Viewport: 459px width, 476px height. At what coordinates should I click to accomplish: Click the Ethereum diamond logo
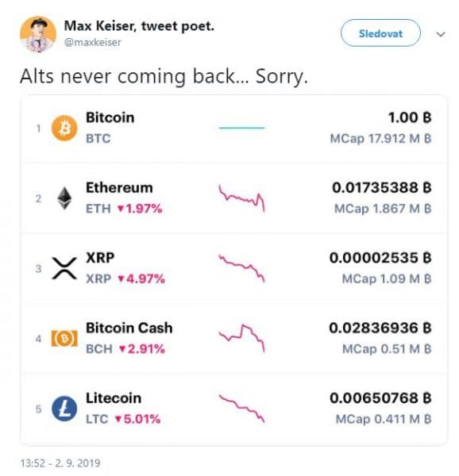(x=64, y=198)
